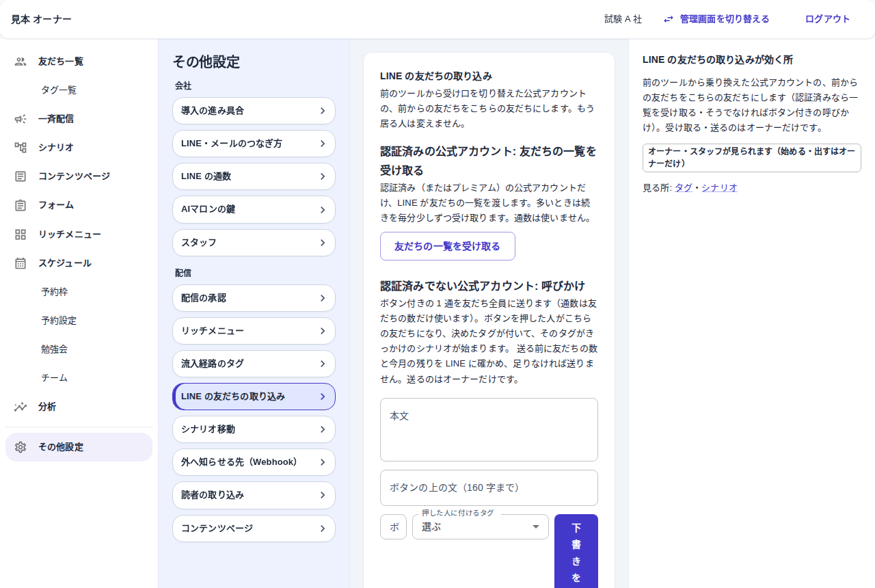875x588 pixels.
Task: Open チーム in the sidebar
Action: 55,378
